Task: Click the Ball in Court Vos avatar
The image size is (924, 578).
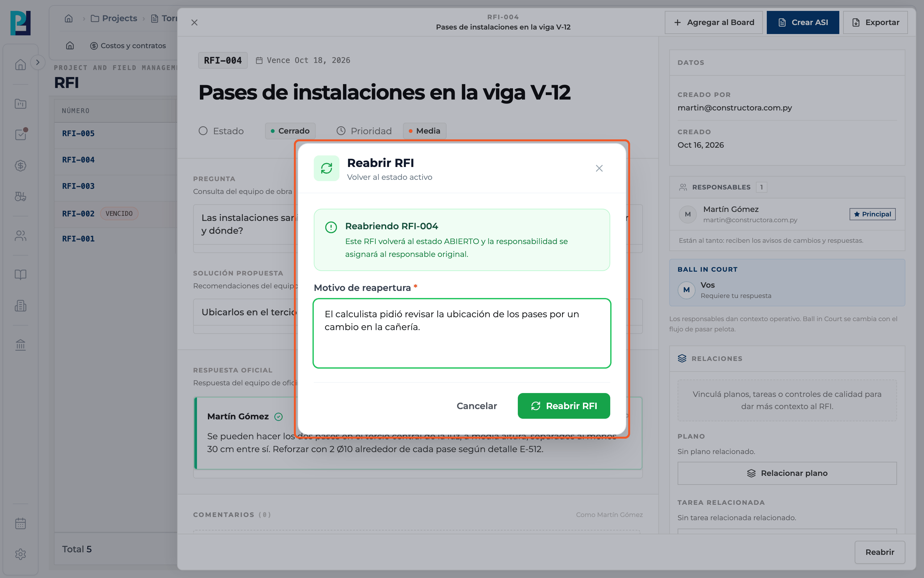Action: pyautogui.click(x=687, y=290)
